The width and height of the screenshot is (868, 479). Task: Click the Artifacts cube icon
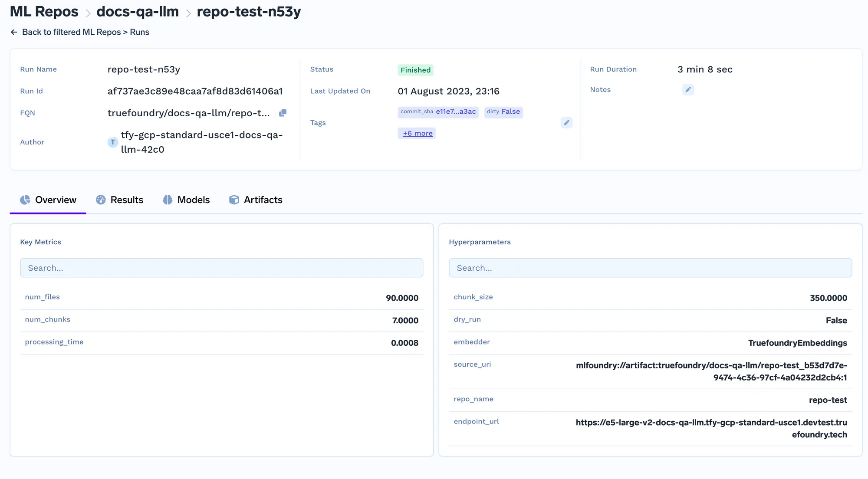coord(234,200)
